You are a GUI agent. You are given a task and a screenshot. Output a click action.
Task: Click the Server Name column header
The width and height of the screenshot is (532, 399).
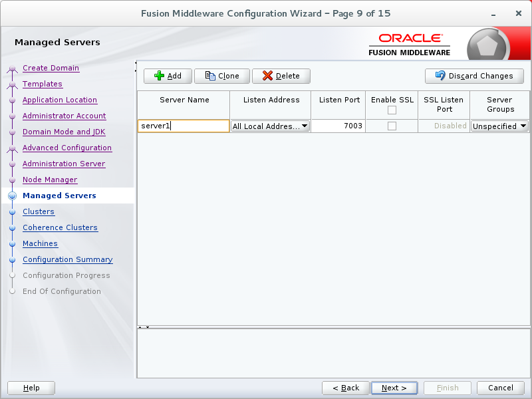(x=184, y=105)
